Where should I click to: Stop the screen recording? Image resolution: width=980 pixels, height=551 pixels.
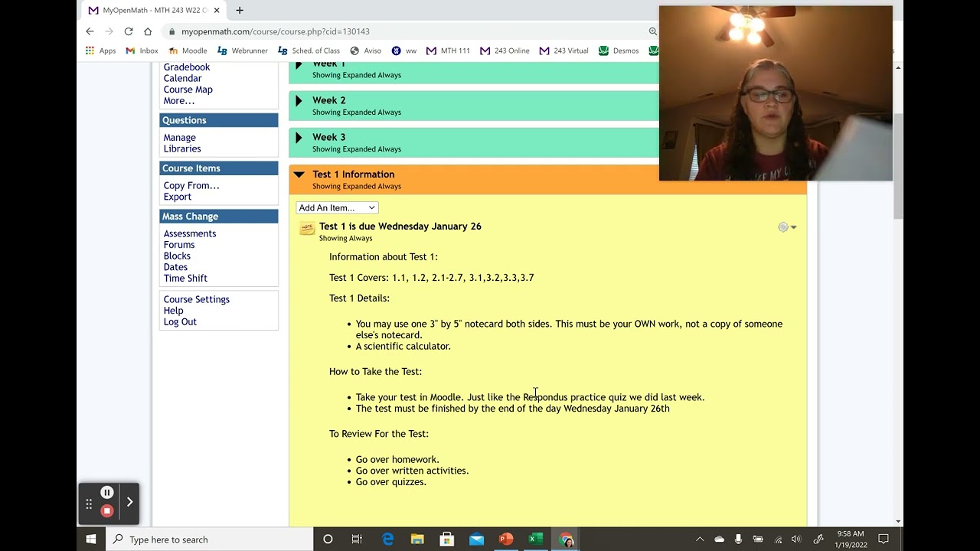(107, 510)
